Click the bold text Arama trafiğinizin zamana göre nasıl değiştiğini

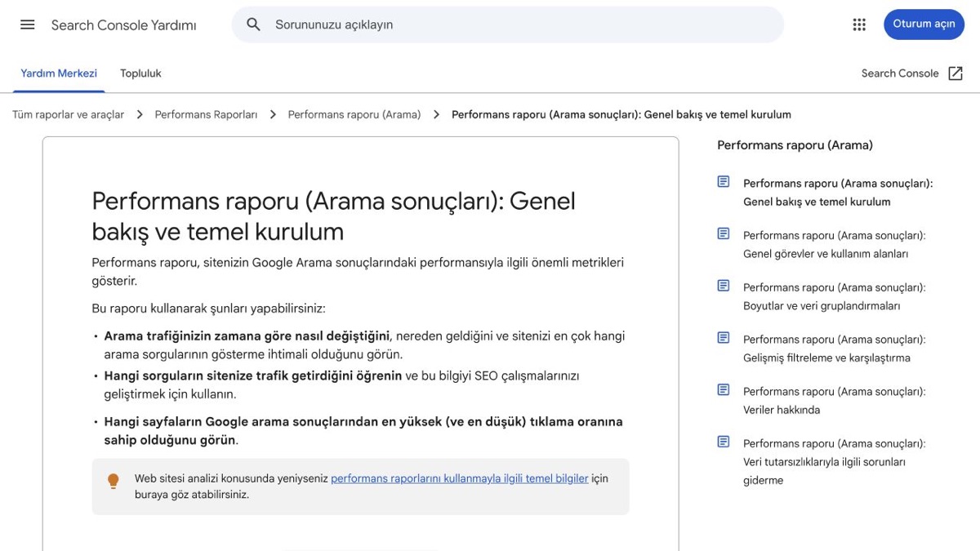click(247, 335)
